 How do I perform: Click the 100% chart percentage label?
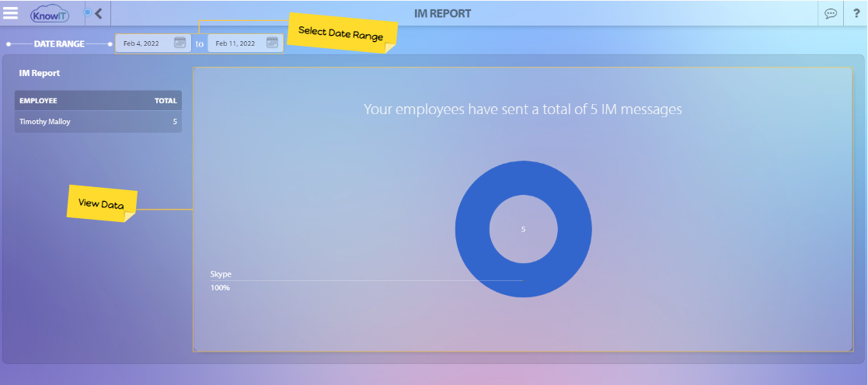220,288
